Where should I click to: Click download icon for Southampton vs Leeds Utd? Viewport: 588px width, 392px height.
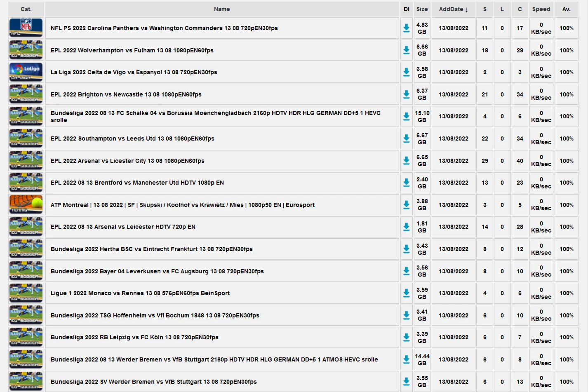click(x=406, y=138)
